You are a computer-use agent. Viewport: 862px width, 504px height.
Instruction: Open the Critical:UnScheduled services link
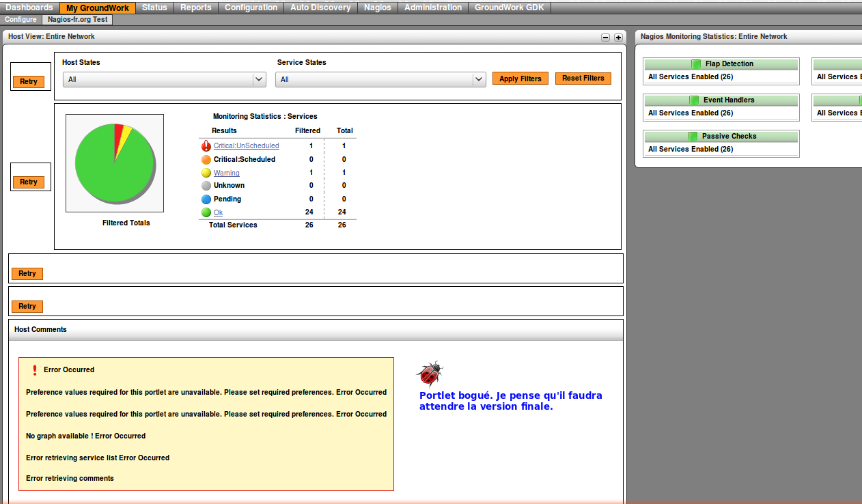click(x=246, y=145)
